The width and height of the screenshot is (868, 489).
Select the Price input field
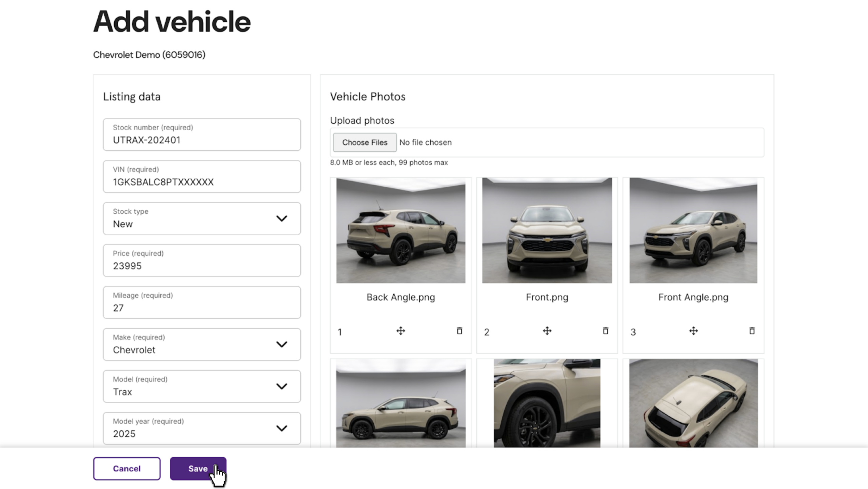pyautogui.click(x=202, y=261)
